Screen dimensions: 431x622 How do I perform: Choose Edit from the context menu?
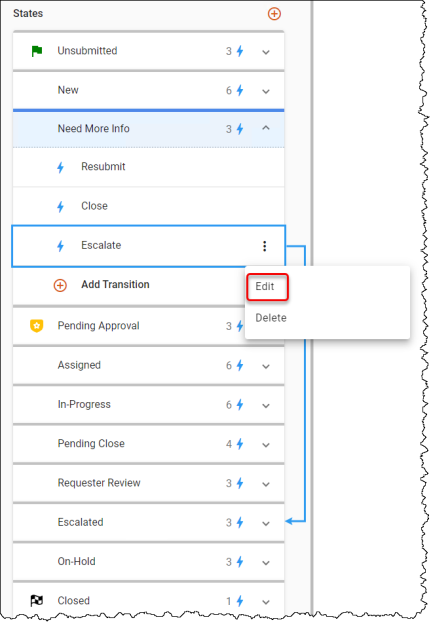267,287
